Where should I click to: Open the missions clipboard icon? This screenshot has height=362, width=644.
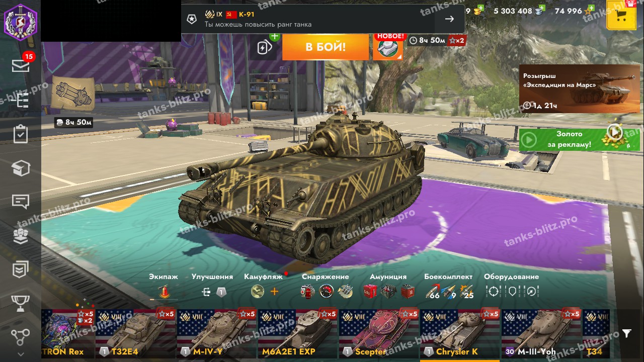tap(21, 134)
